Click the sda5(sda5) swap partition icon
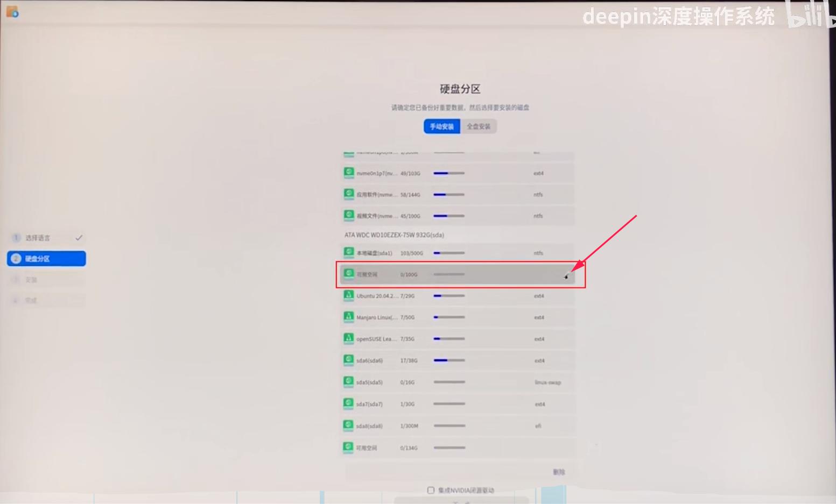Screen dimensions: 836x504 (349, 382)
